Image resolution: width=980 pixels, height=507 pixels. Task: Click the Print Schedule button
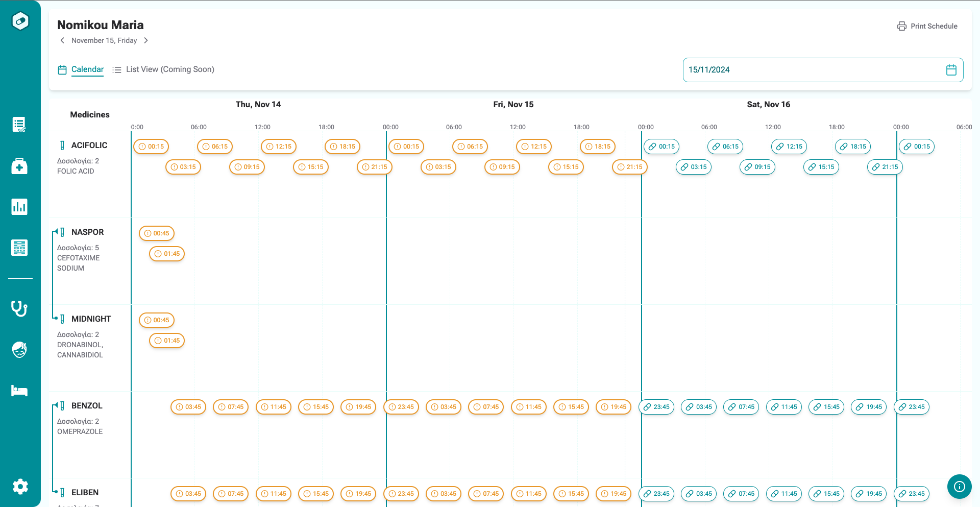927,26
